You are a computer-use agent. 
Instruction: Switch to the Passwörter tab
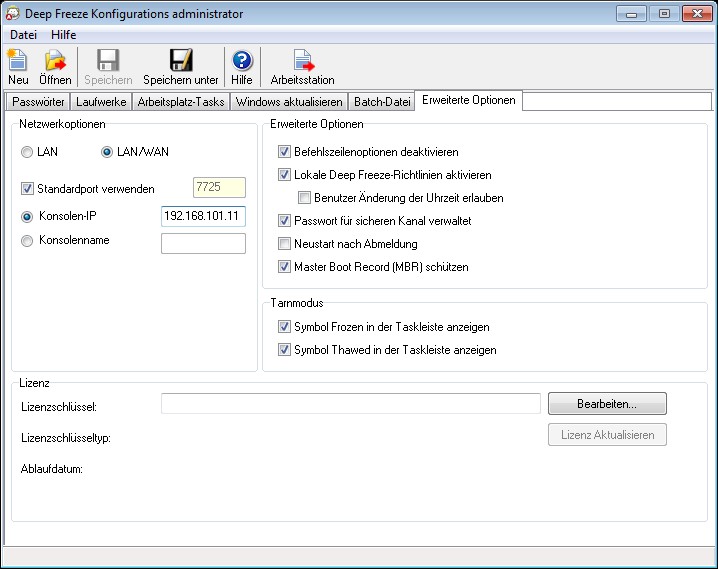[x=38, y=102]
